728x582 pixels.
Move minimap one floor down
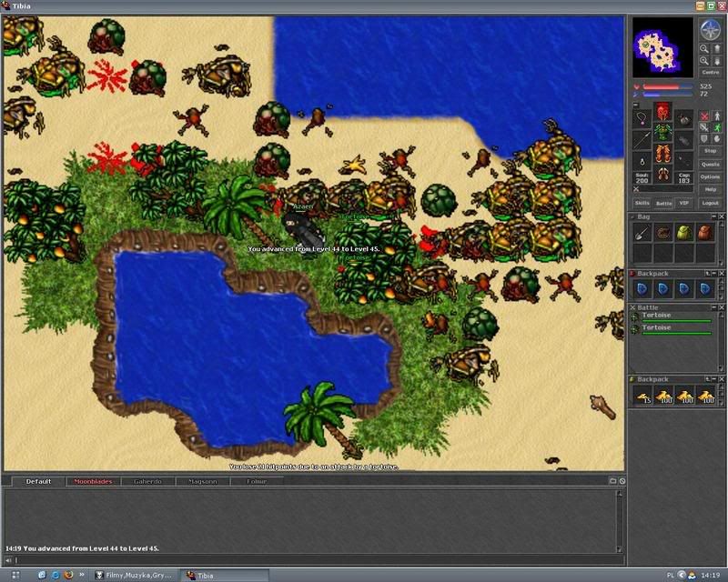717,61
